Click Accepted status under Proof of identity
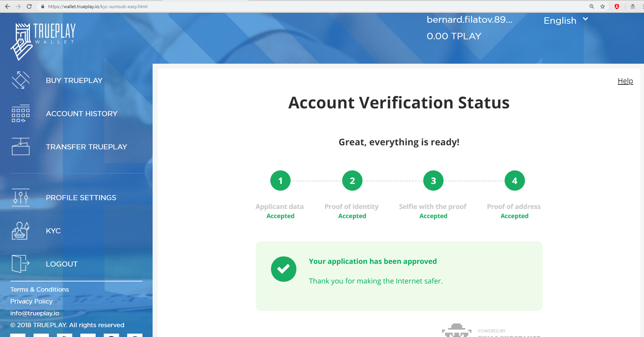The height and width of the screenshot is (337, 644). coord(352,216)
